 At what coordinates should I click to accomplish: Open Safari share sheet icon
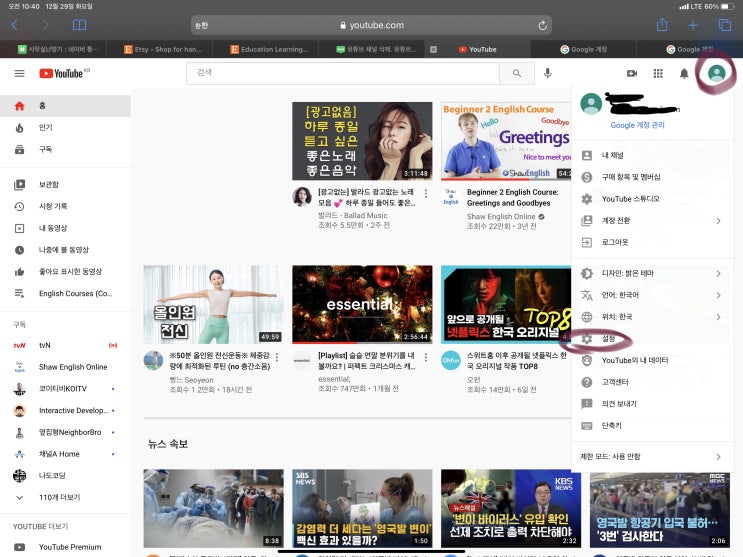pyautogui.click(x=662, y=25)
